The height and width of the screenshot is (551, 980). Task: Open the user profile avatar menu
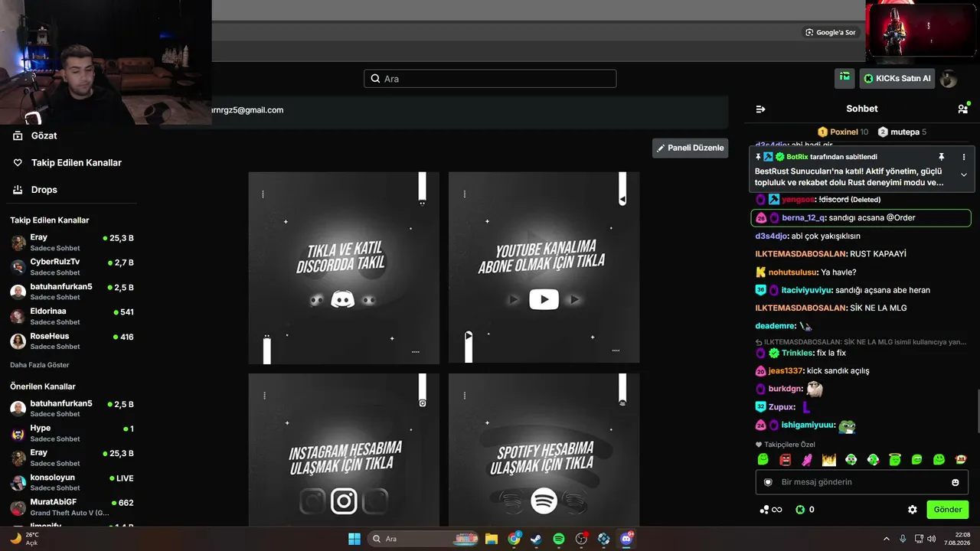[948, 78]
